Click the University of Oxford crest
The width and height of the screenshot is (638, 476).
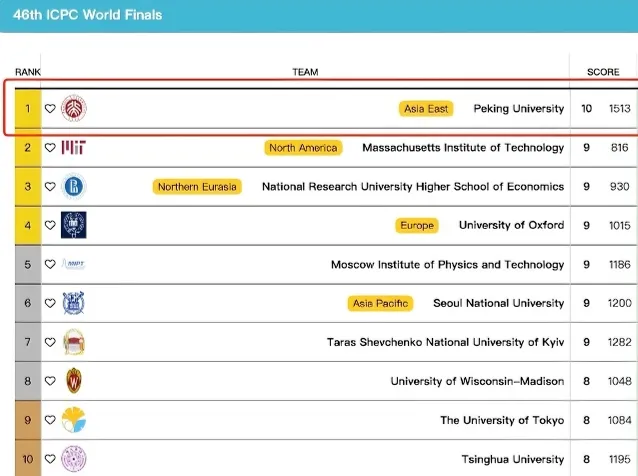click(74, 225)
